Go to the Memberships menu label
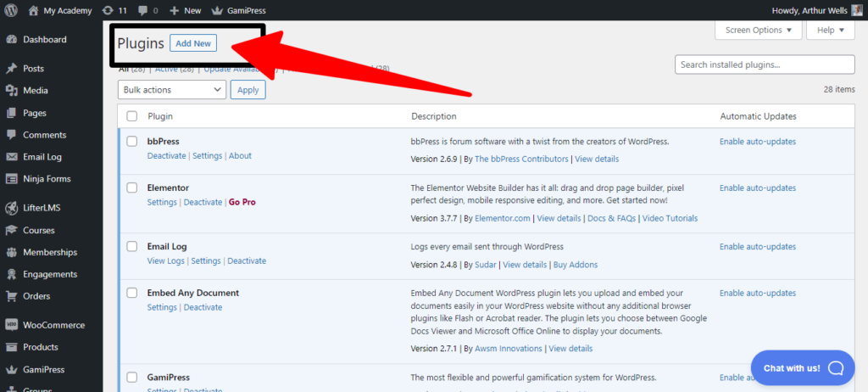Screen dimensions: 868x392 pos(50,252)
